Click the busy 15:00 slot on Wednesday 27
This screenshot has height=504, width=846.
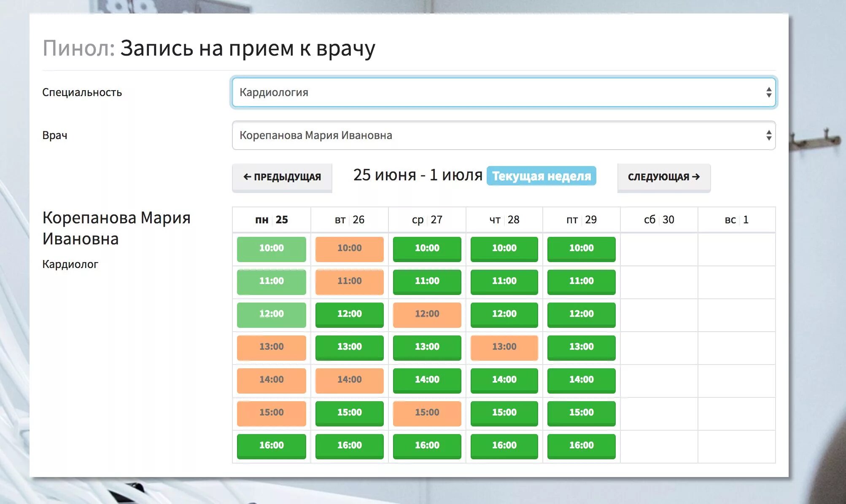coord(427,413)
